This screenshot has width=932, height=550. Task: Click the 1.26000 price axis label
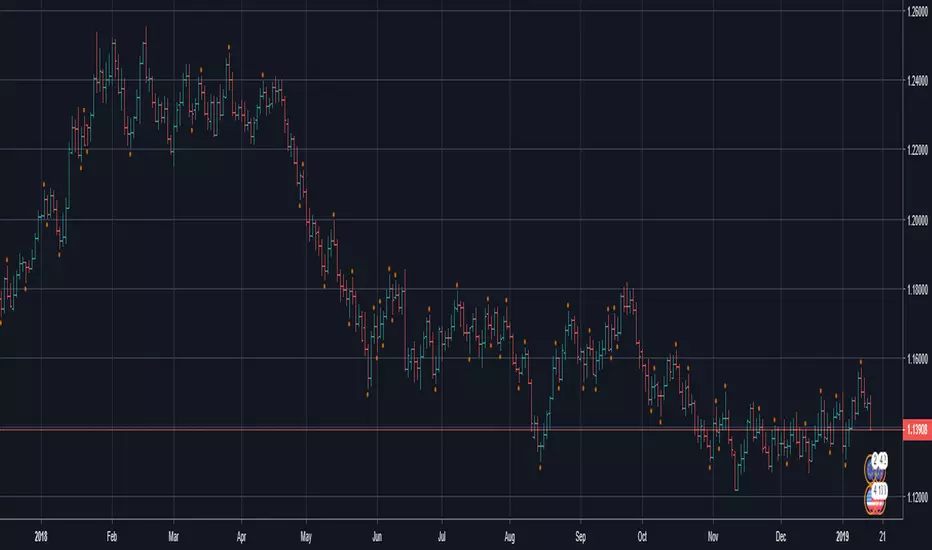click(x=917, y=11)
